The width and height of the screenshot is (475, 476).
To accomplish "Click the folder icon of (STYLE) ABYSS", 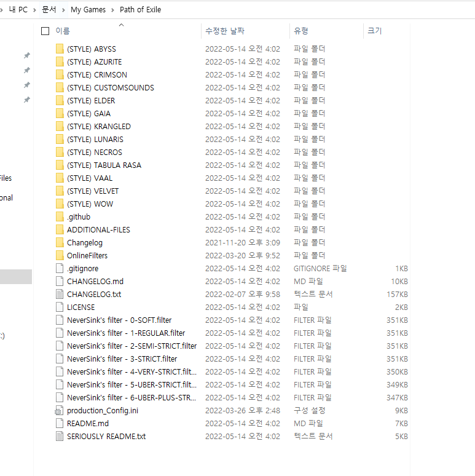I will [x=60, y=49].
